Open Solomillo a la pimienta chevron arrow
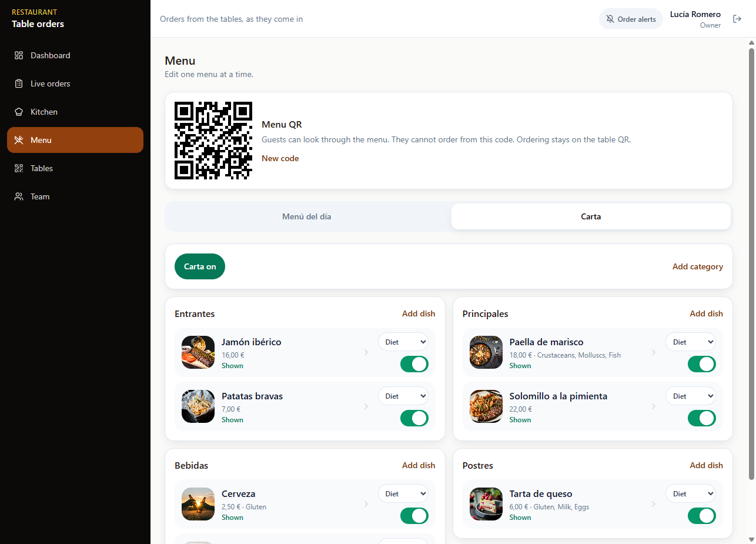The image size is (756, 544). point(653,406)
